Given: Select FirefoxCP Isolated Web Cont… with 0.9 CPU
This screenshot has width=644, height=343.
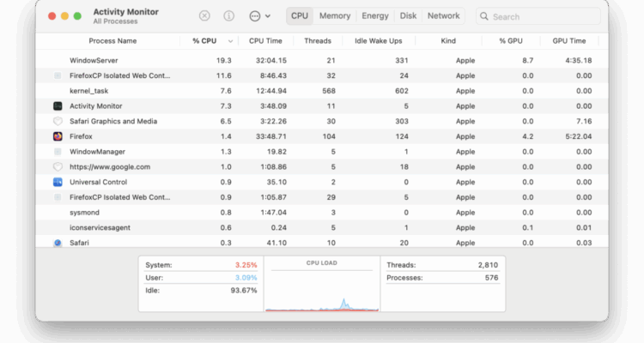Looking at the screenshot, I should (x=119, y=197).
